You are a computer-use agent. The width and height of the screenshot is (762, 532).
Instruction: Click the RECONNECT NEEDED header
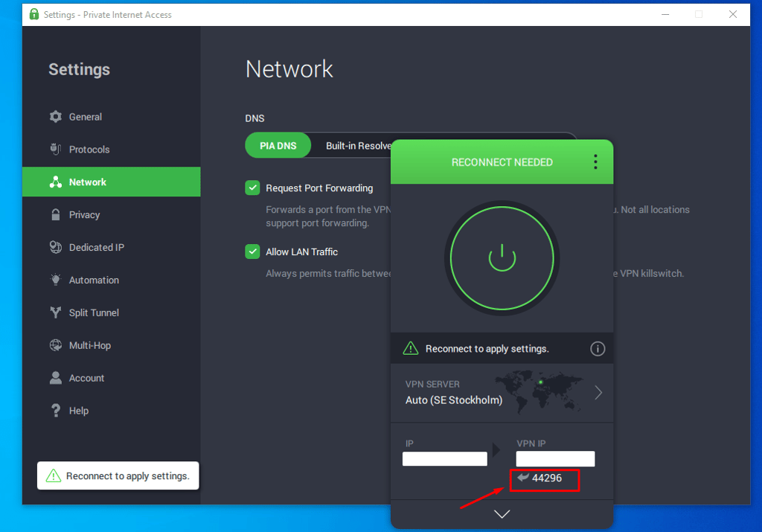(x=502, y=162)
